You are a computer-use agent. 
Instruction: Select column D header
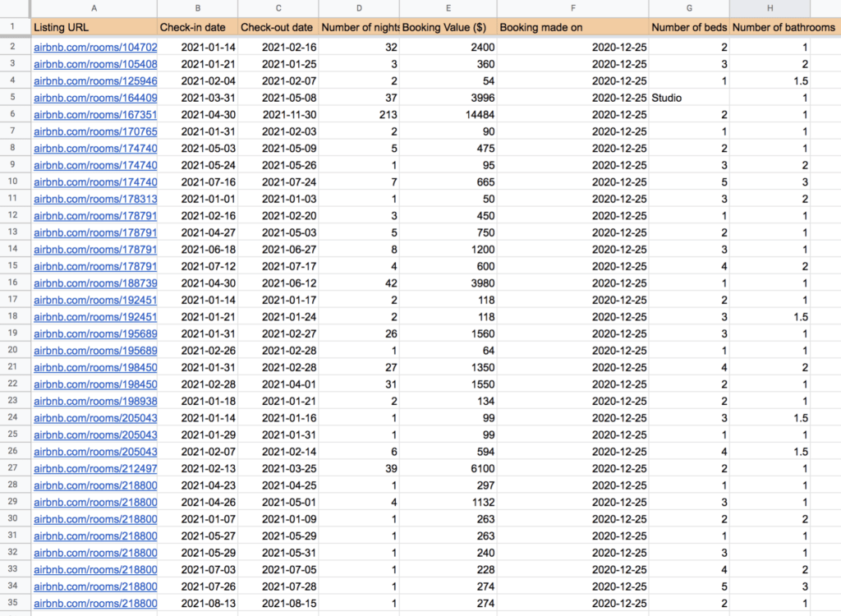tap(360, 8)
